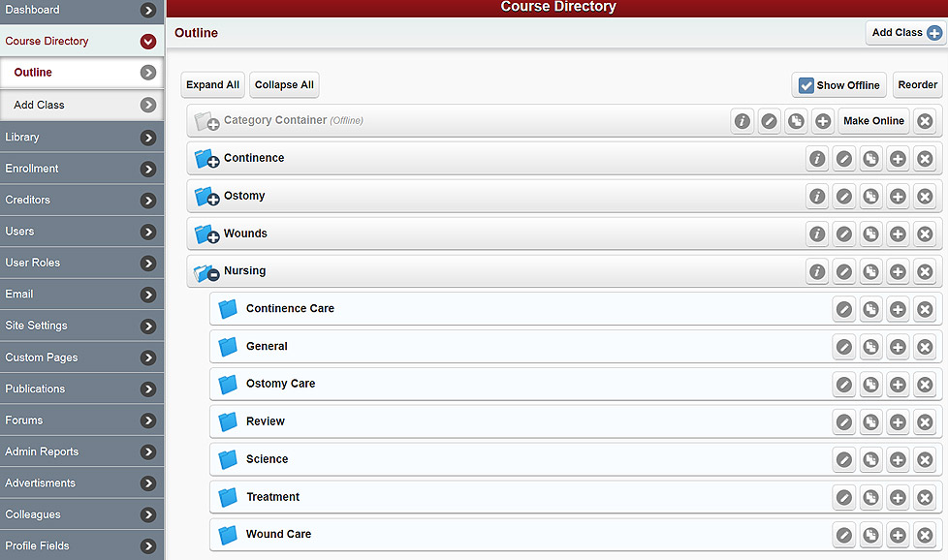Open Forums in sidebar
Screen dimensions: 948x560
(x=81, y=420)
